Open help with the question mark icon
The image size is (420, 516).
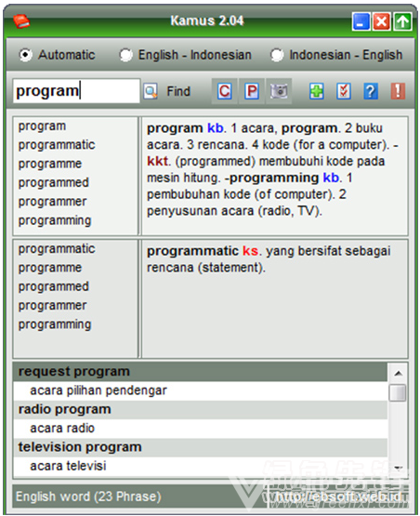[x=371, y=91]
